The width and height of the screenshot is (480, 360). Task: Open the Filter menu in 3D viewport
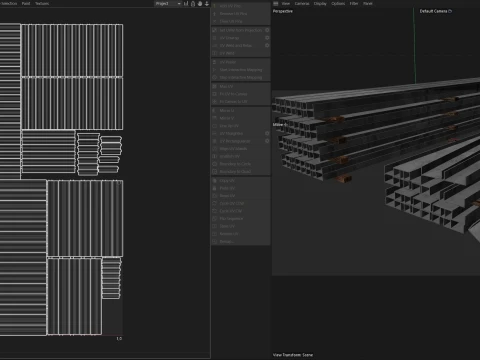click(x=354, y=3)
